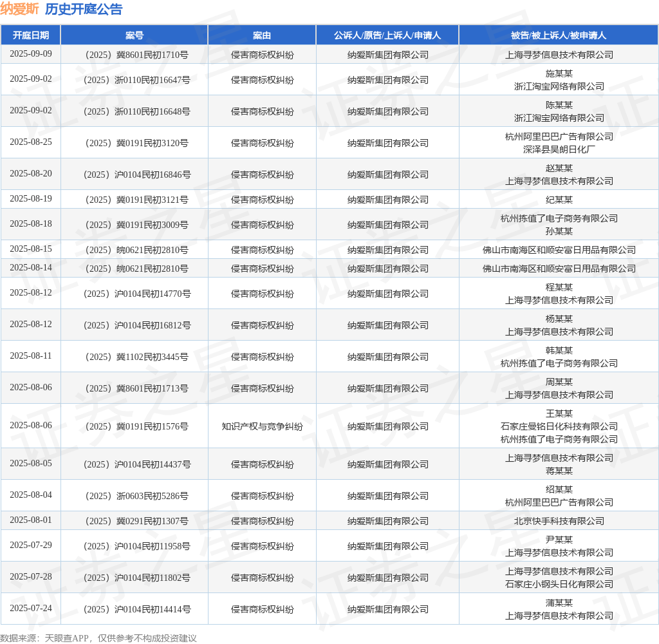
Task: Click defendant 赵某某
Action: click(x=559, y=168)
